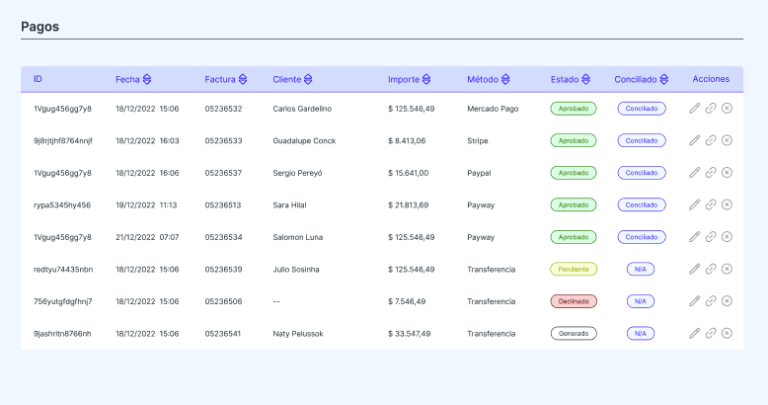
Task: Click amount $ 8.413,06
Action: [x=407, y=141]
